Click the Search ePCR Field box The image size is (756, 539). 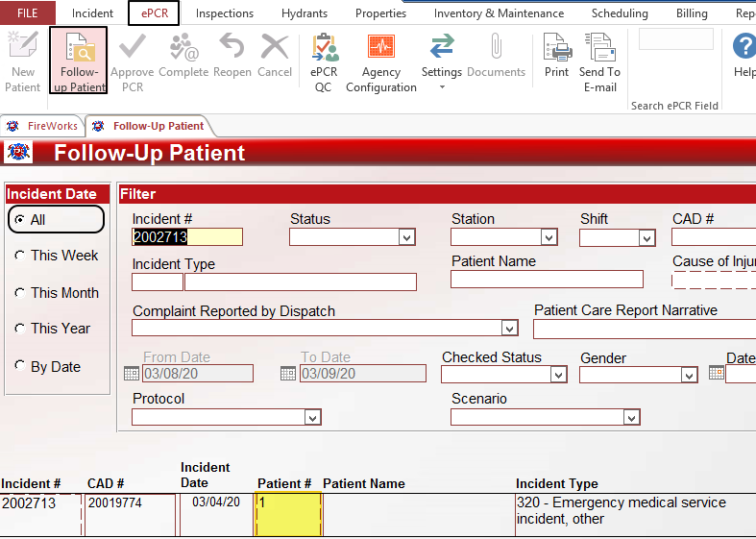[x=676, y=39]
